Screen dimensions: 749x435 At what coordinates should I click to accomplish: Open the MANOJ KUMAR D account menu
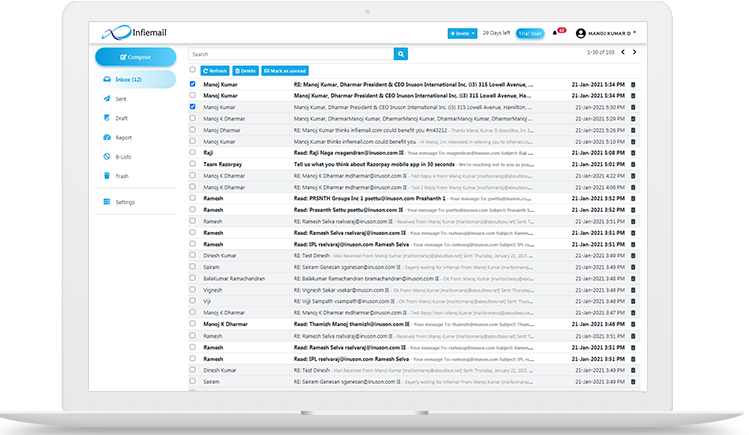tap(612, 33)
